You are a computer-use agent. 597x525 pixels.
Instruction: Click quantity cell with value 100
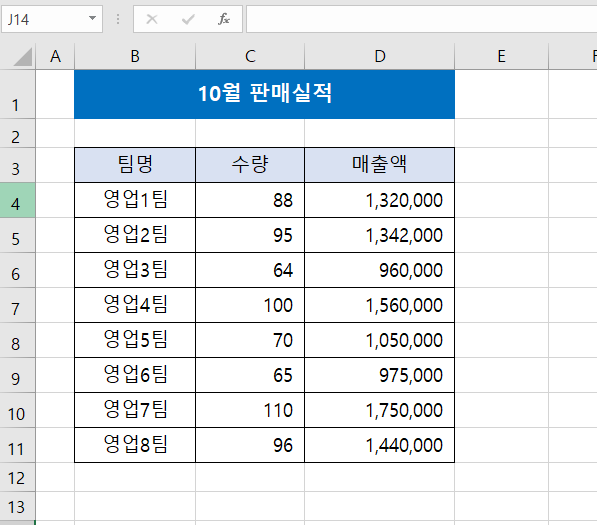tap(250, 305)
